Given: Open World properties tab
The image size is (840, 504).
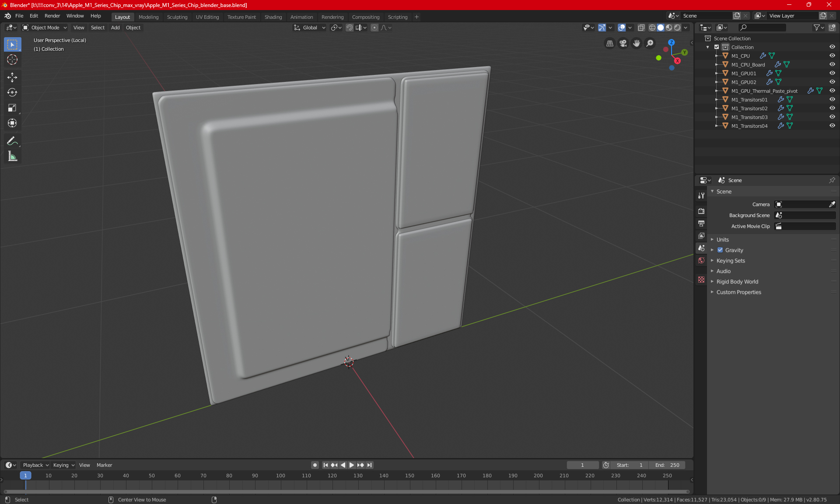Looking at the screenshot, I should pos(701,260).
